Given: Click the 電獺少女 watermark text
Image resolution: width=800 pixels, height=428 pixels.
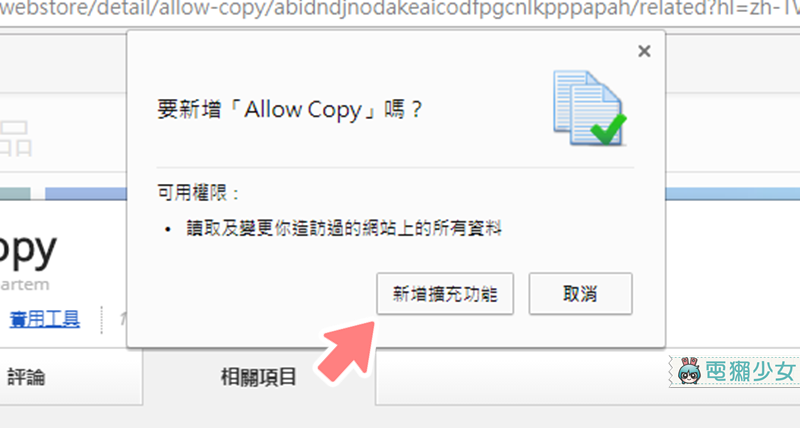Looking at the screenshot, I should click(750, 371).
